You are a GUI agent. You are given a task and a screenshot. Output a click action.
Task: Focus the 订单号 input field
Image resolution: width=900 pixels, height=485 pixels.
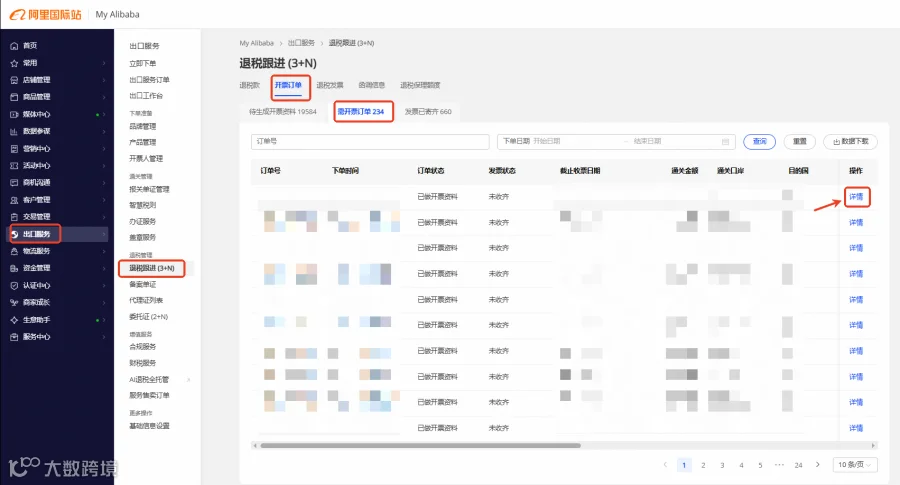[370, 141]
